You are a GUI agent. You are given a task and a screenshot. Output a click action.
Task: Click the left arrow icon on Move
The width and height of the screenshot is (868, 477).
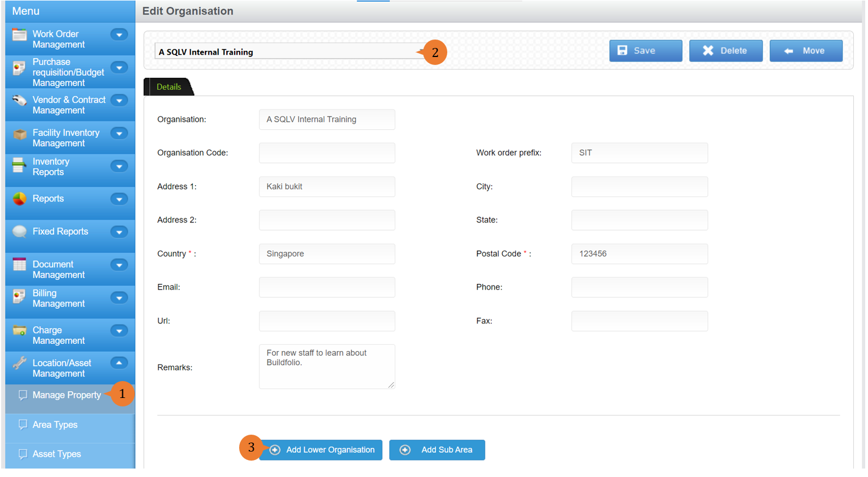point(788,51)
